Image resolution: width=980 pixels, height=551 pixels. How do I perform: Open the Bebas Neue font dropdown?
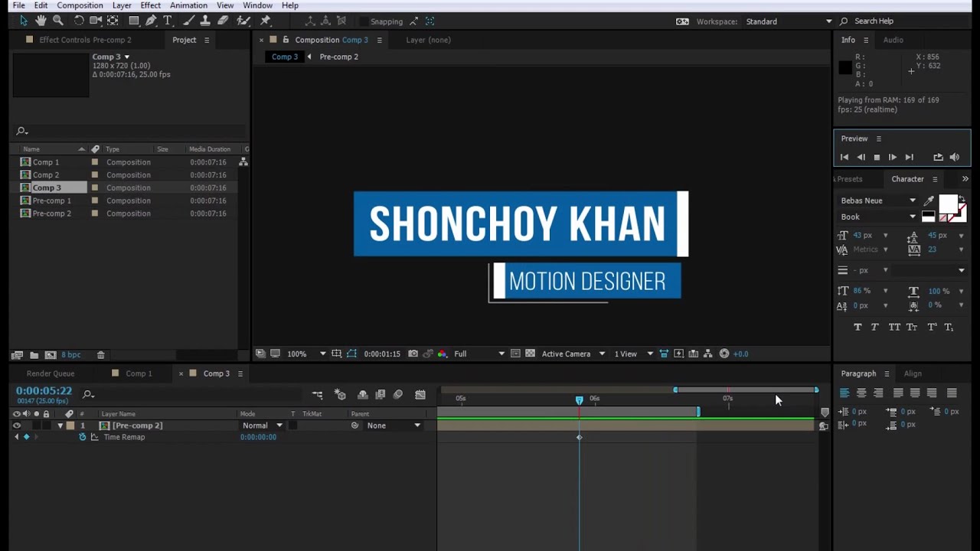[878, 201]
